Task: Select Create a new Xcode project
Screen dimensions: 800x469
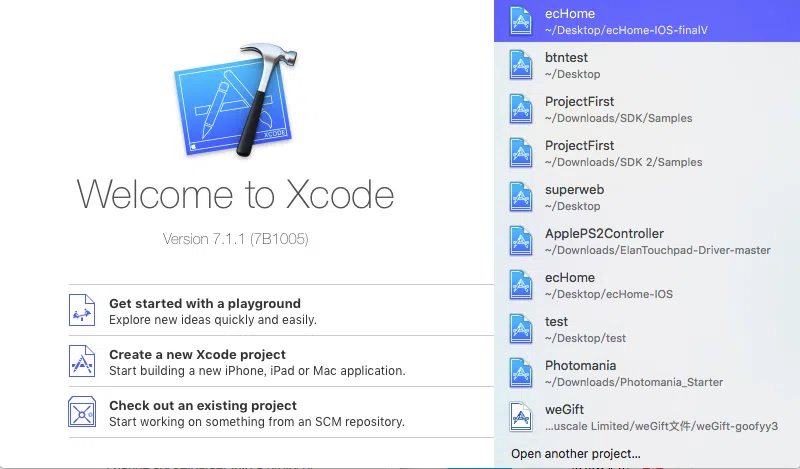Action: (197, 354)
